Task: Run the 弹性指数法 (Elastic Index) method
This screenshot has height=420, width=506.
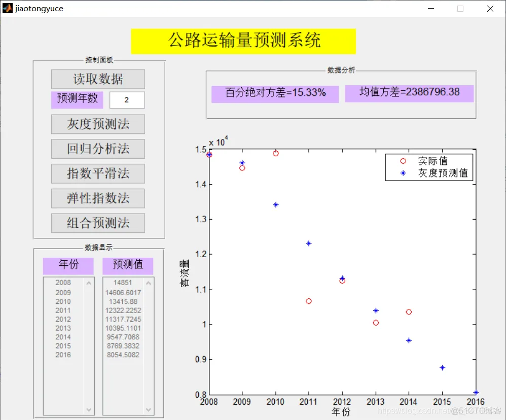Action: pyautogui.click(x=97, y=198)
